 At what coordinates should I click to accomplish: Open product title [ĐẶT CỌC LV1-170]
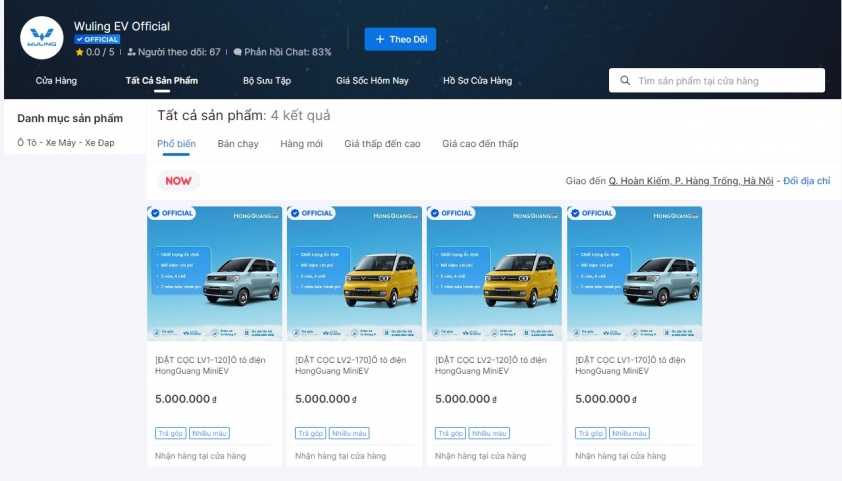[630, 365]
